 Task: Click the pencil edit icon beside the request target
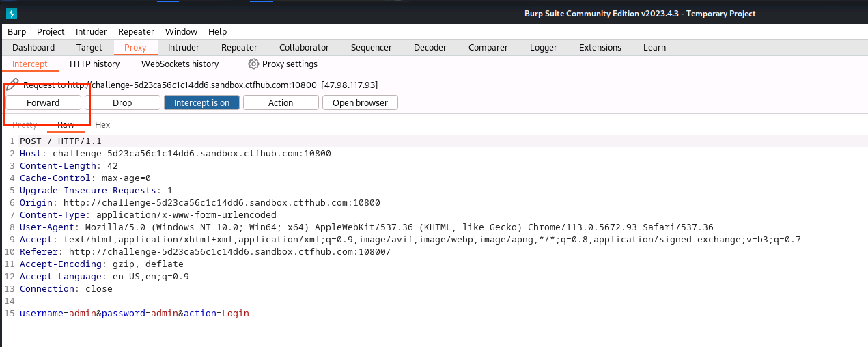click(12, 85)
